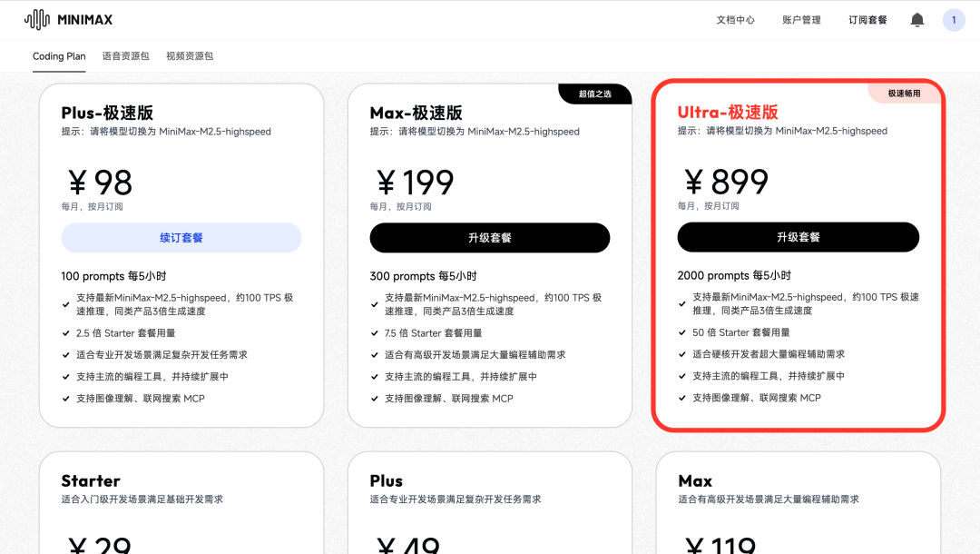980x554 pixels.
Task: Click 支持主流的编程工具 feature in Ultra-极速版
Action: [x=769, y=376]
